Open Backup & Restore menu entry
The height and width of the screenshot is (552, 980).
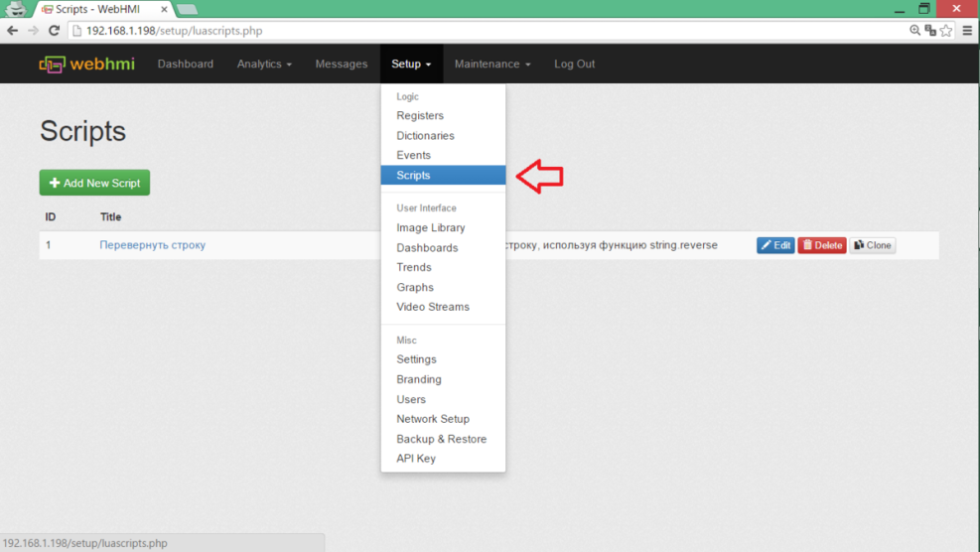click(443, 439)
